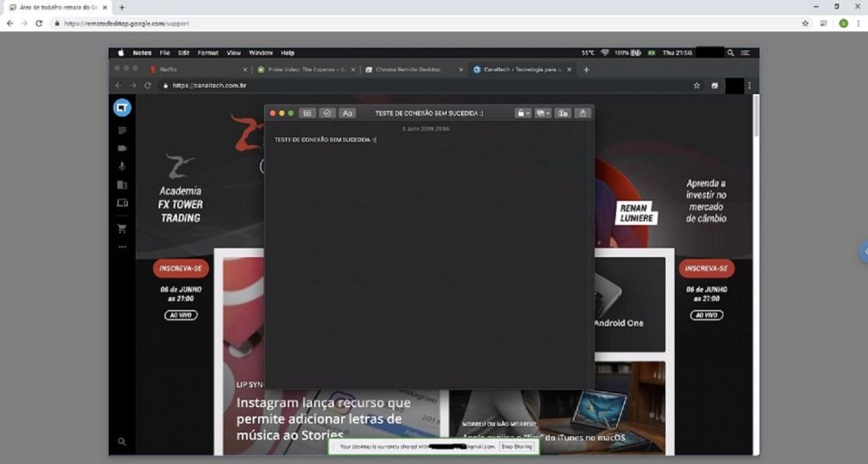Image resolution: width=868 pixels, height=464 pixels.
Task: Open the media dropdown in Notes toolbar
Action: [542, 113]
